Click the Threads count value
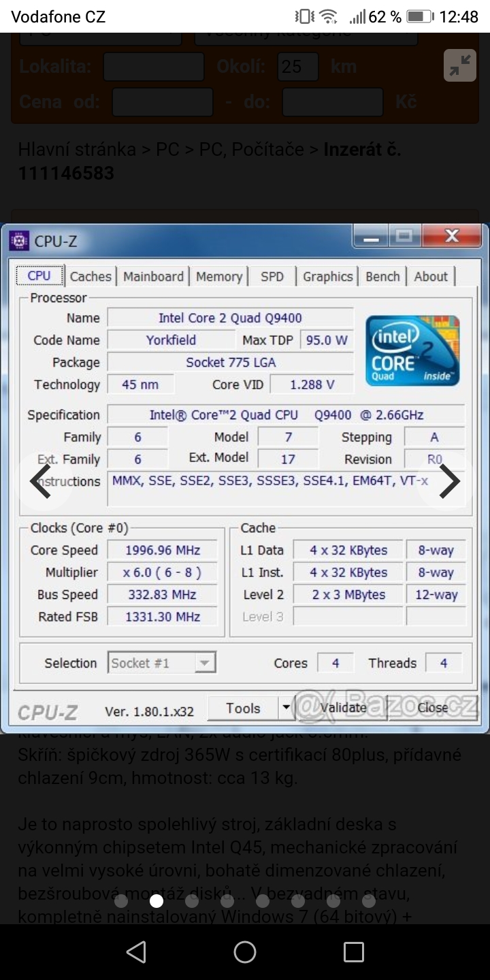 [444, 662]
